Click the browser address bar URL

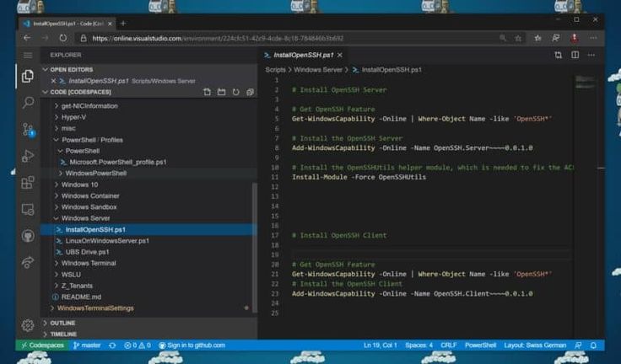[x=218, y=38]
